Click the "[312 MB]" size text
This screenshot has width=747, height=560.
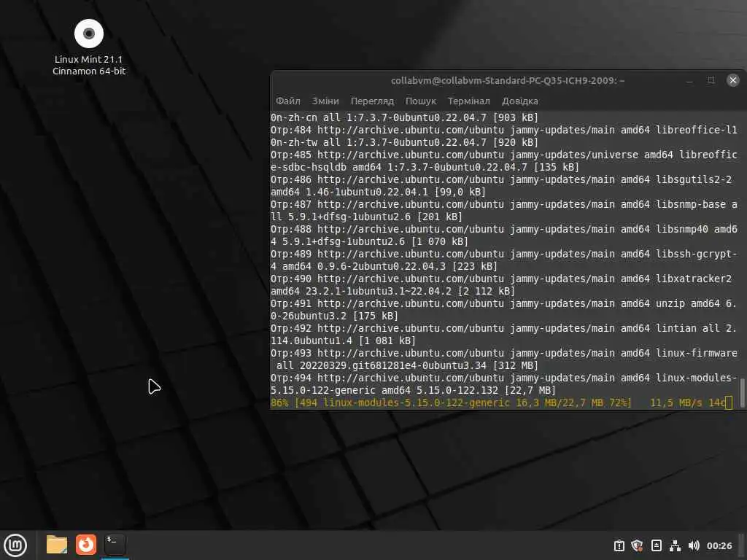(515, 366)
